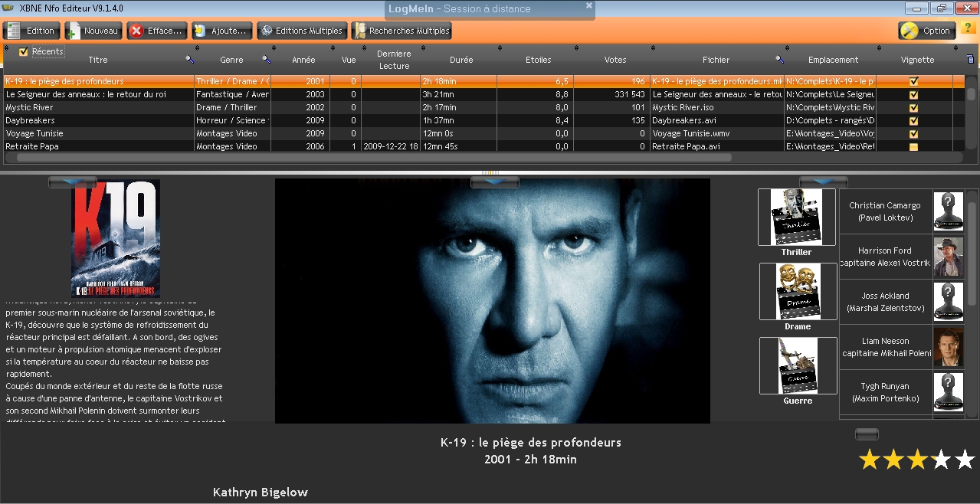Set rating to five stars
980x504 pixels.
click(965, 460)
